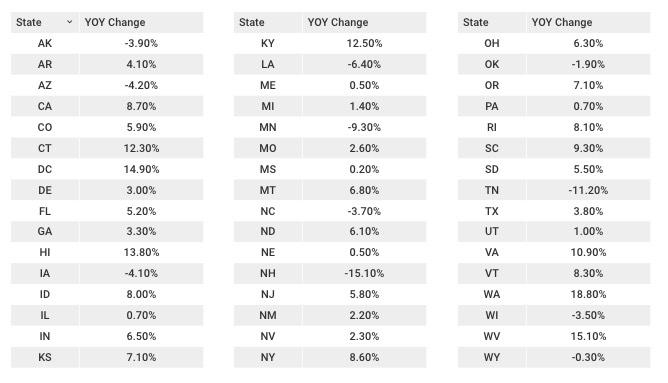Select the WA state cell

[492, 294]
